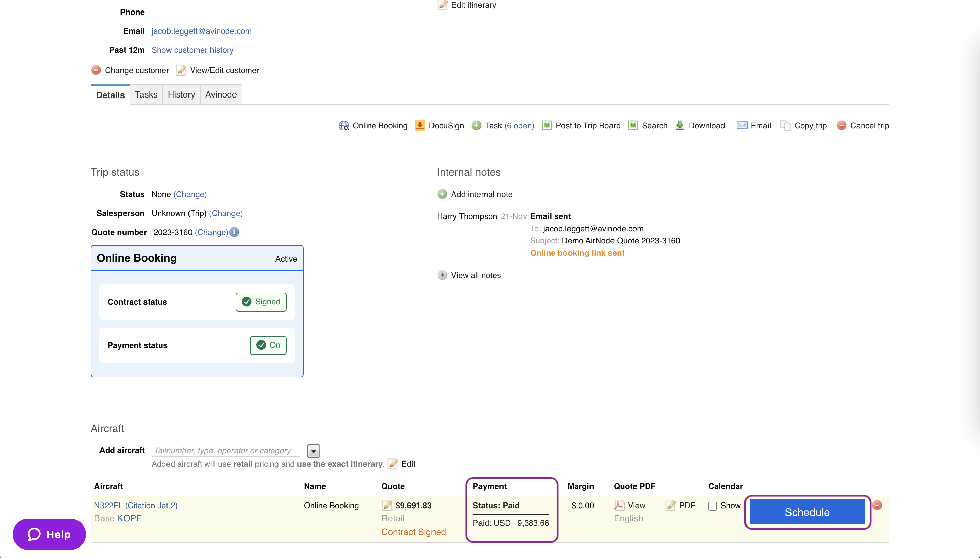
Task: Switch to the History tab
Action: [181, 94]
